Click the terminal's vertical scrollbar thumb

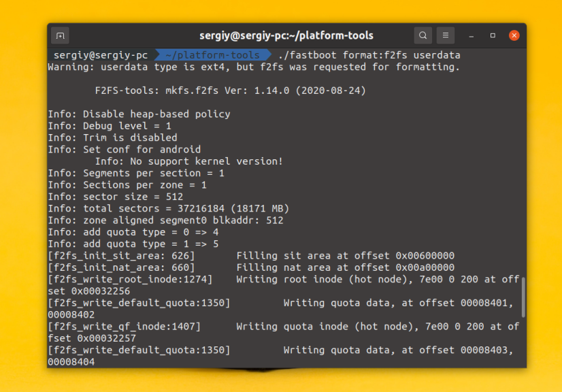pos(523,297)
